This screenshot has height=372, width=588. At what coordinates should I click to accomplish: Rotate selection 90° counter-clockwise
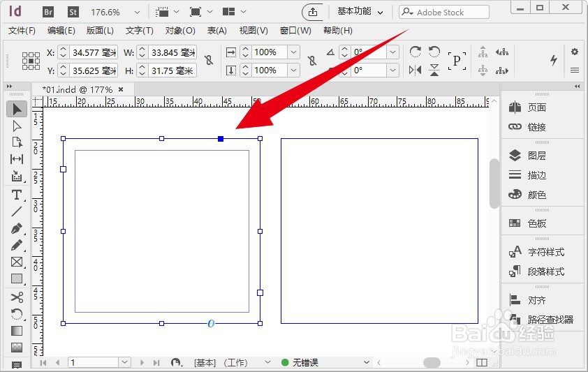point(434,52)
